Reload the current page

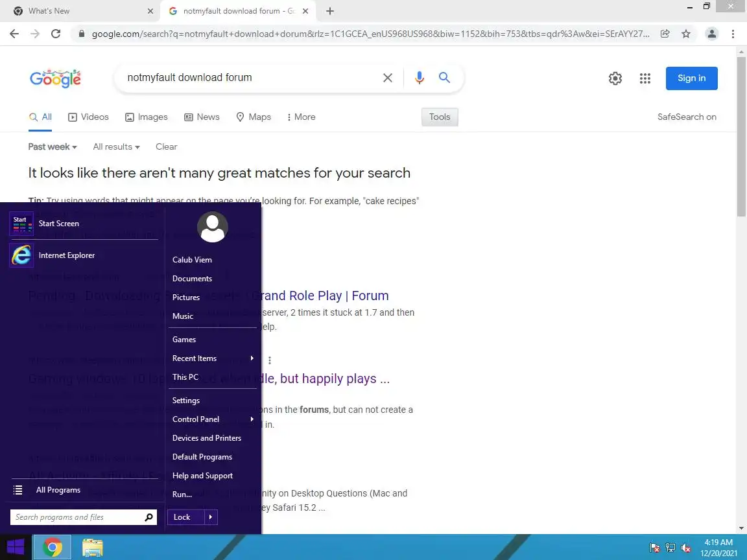point(56,34)
